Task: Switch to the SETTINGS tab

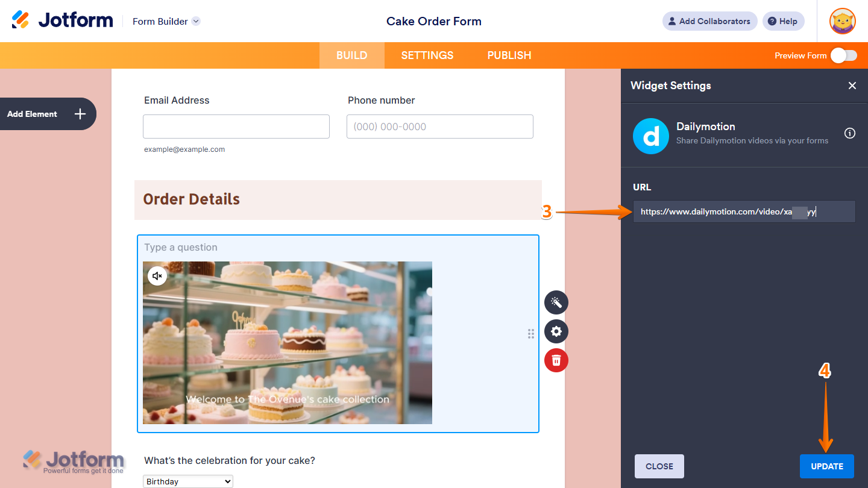Action: point(427,55)
